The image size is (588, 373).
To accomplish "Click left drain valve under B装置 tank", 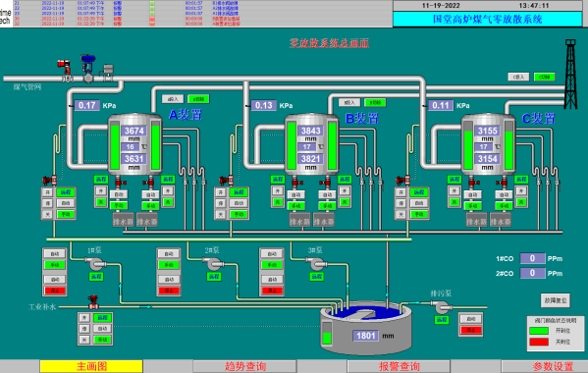I will coord(295,183).
